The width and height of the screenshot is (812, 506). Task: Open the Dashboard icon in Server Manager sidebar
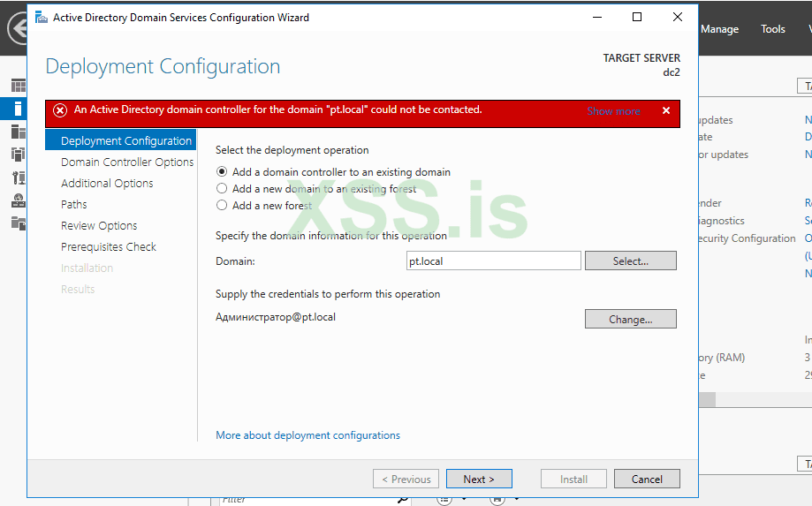pos(19,86)
